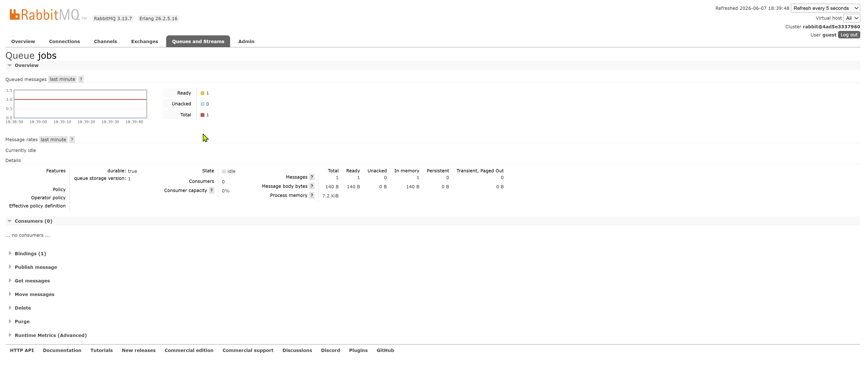
Task: Open Consumer capacity help icon
Action: coord(211,190)
